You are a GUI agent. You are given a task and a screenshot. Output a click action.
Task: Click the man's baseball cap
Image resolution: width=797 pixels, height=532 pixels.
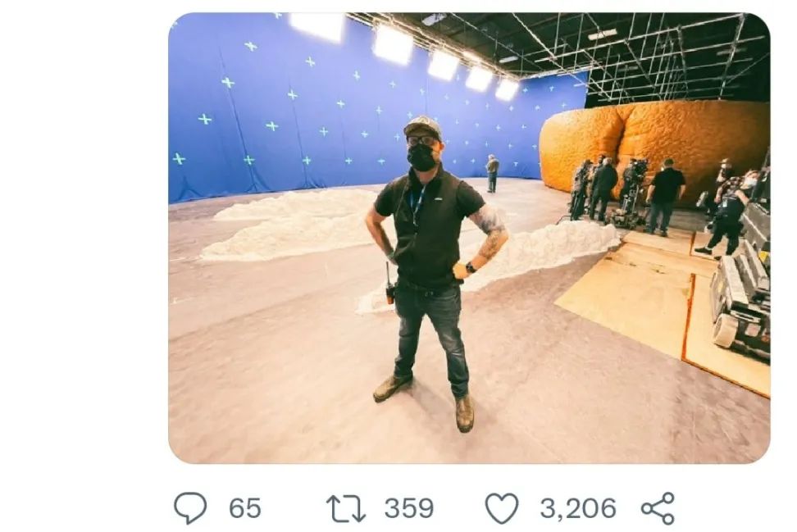pyautogui.click(x=423, y=126)
